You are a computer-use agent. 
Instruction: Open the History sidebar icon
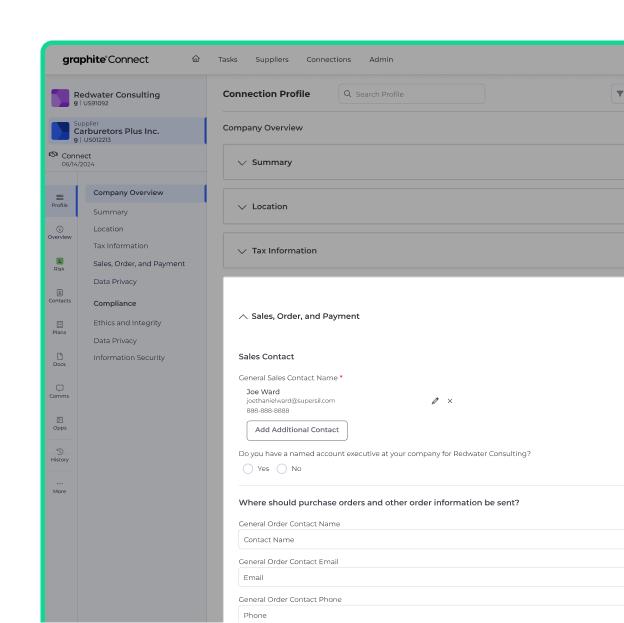click(x=60, y=455)
